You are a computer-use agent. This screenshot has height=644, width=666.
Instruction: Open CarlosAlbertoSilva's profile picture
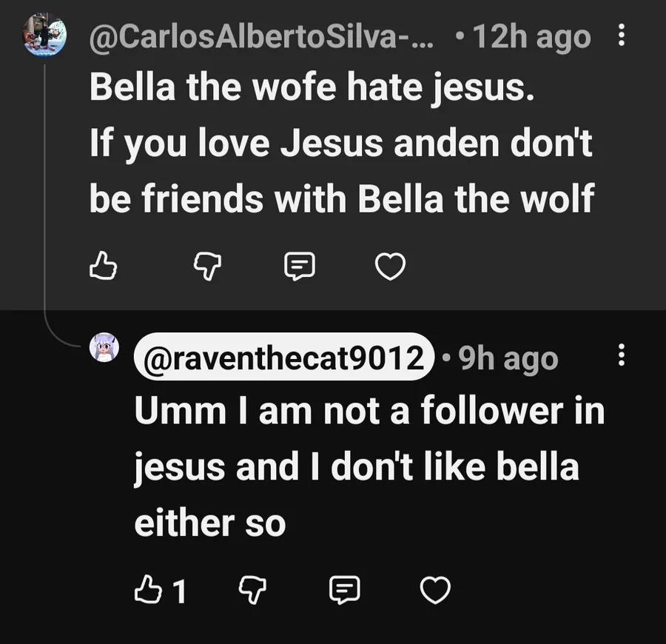44,35
